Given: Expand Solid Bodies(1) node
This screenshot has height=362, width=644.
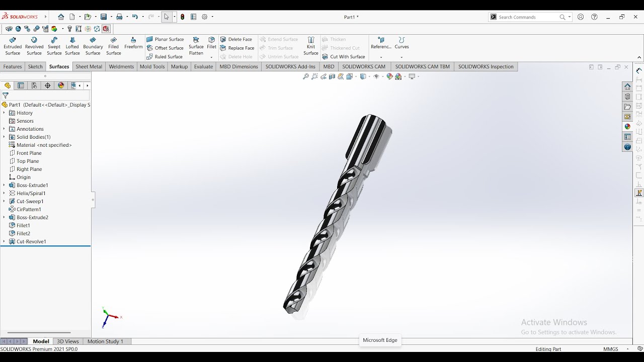Looking at the screenshot, I should tap(4, 137).
